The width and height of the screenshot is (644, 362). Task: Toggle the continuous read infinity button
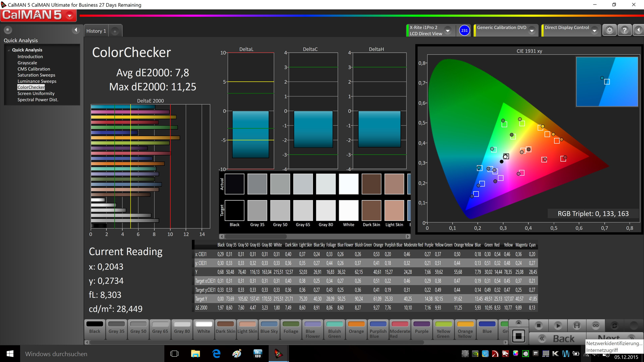pos(595,325)
